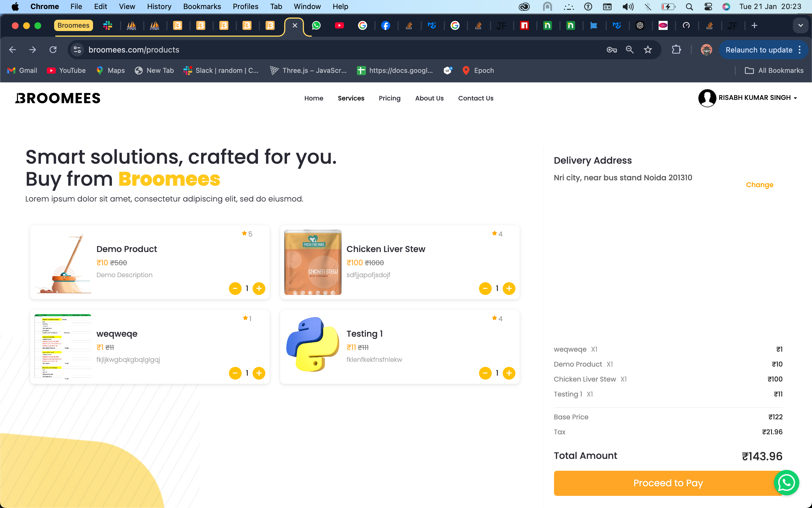Open Epoch bookmark
The width and height of the screenshot is (812, 508).
click(x=478, y=70)
